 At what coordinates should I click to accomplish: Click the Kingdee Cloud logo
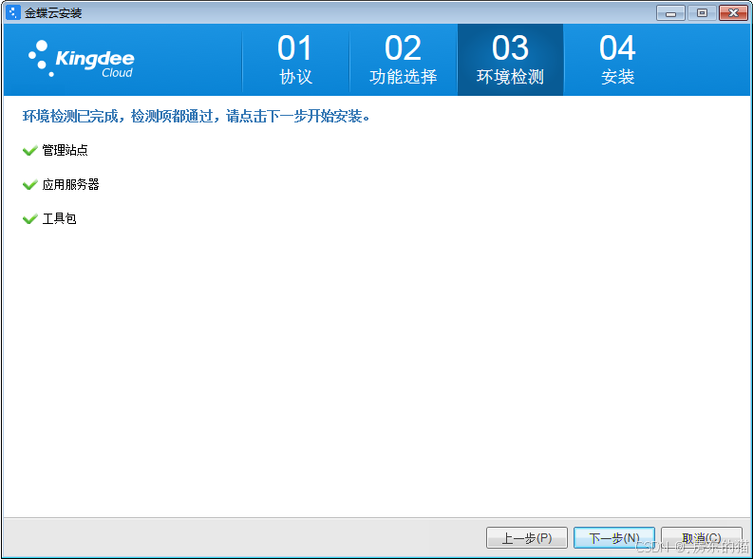81,59
